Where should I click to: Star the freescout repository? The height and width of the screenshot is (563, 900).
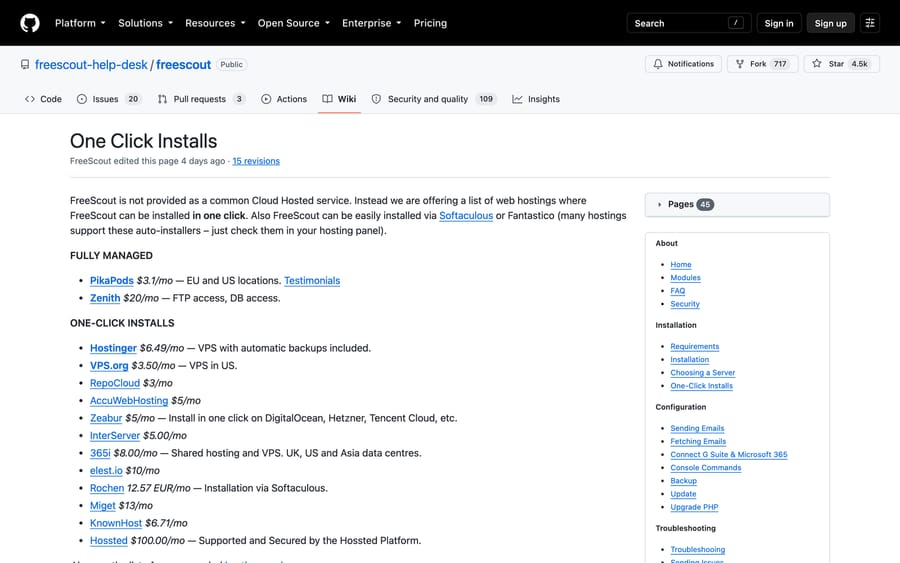[841, 64]
